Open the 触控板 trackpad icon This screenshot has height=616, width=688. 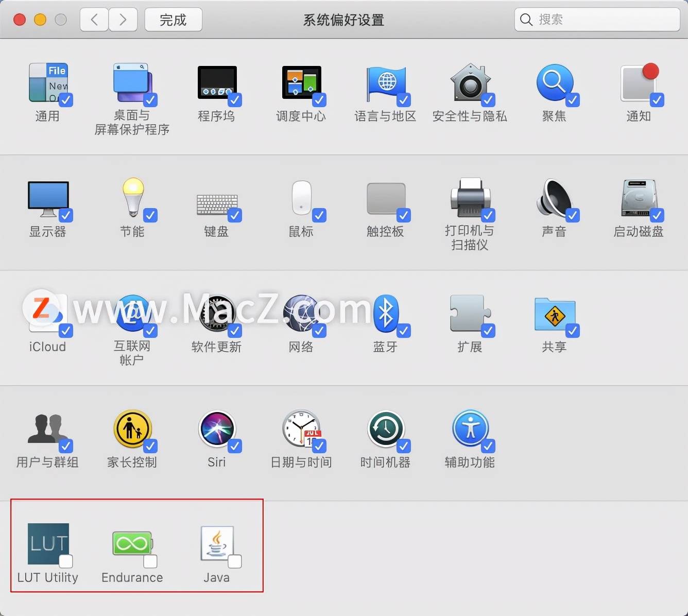tap(386, 198)
